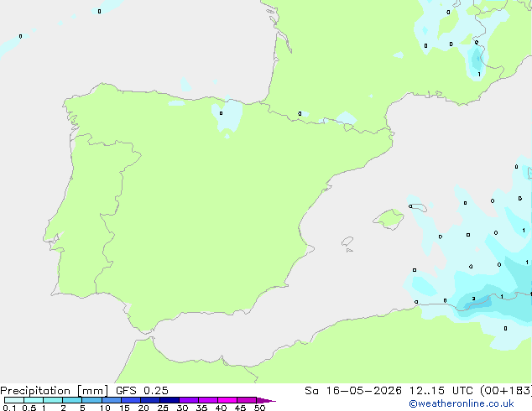Click the legend label "40"
The image size is (532, 411).
pos(221,408)
